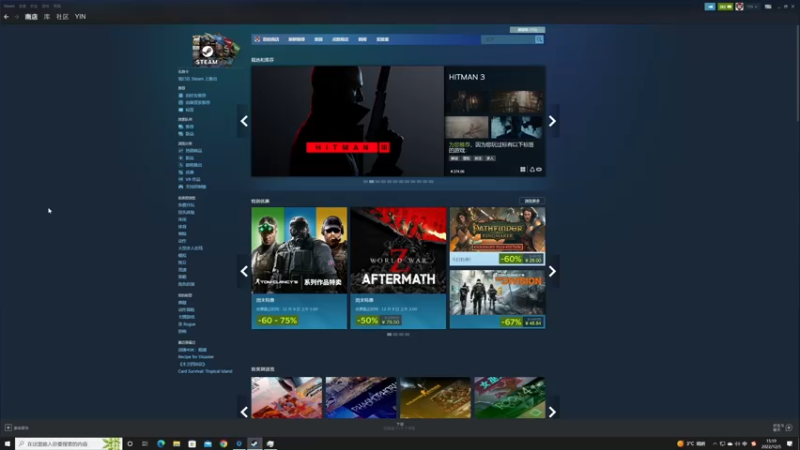Open Pathfinder Kingmaker -60% offer
The height and width of the screenshot is (450, 800).
[497, 236]
